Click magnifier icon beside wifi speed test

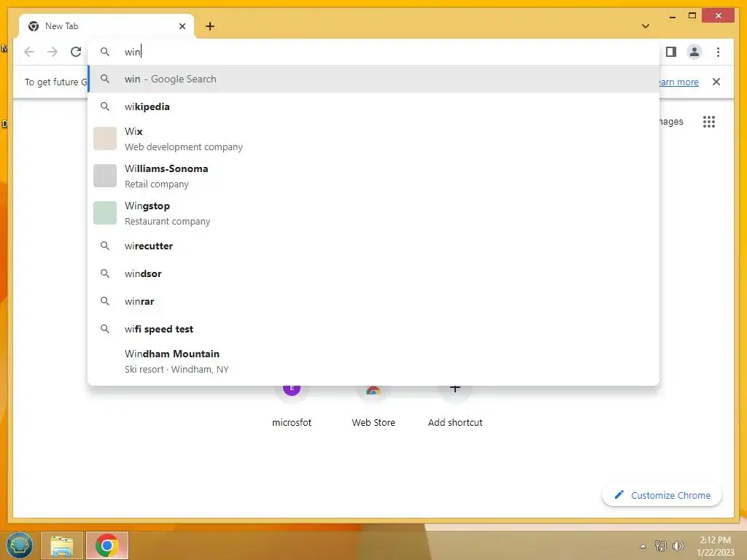tap(105, 329)
